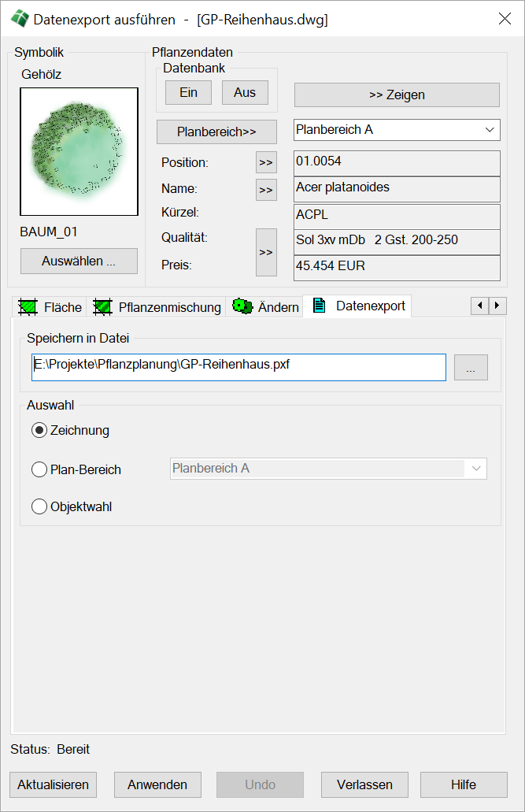Expand the Plan-Bereich selection combo box

328,469
